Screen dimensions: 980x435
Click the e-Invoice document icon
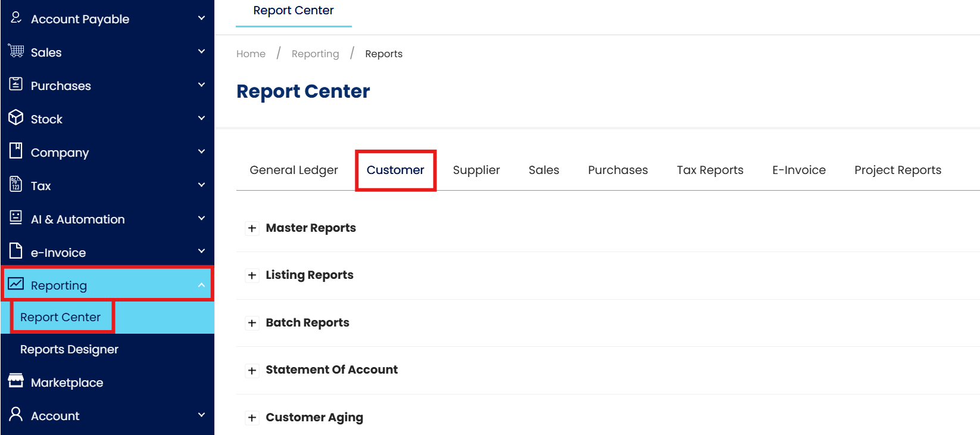pyautogui.click(x=16, y=251)
